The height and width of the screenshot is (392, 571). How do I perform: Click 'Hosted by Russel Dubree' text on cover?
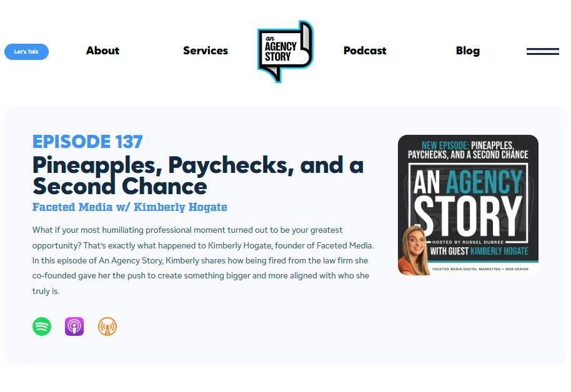click(468, 242)
